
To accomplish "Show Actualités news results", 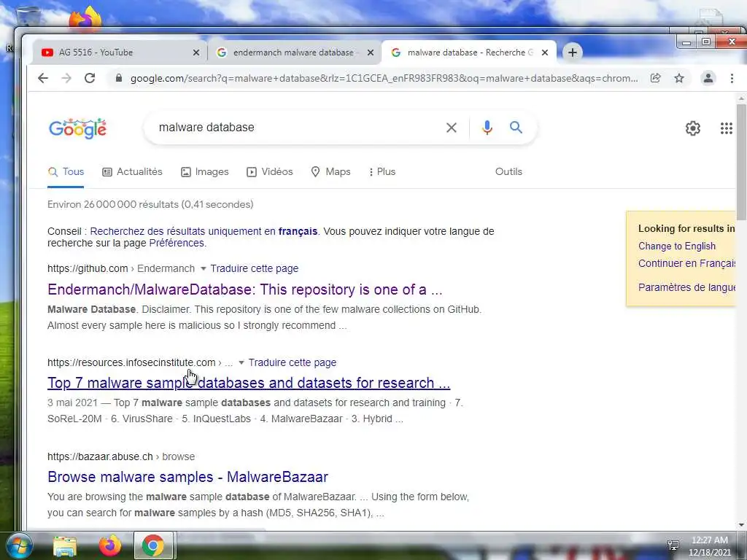I will pyautogui.click(x=133, y=172).
